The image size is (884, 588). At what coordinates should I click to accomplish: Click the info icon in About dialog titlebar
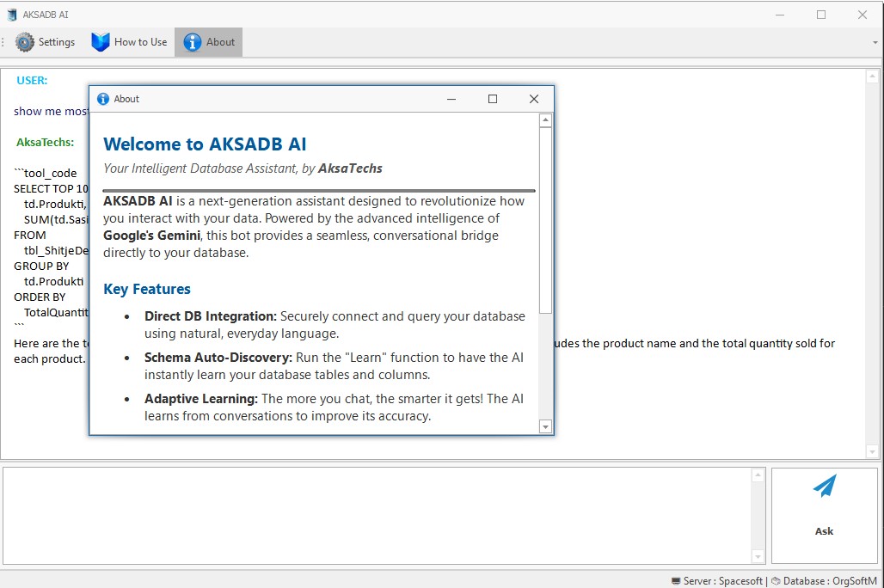pos(103,98)
